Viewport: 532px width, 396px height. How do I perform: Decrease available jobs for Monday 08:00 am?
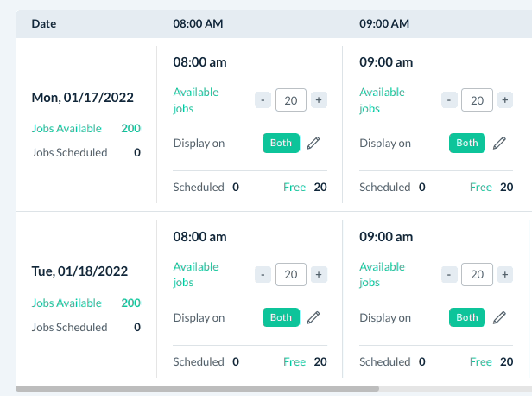tap(263, 100)
